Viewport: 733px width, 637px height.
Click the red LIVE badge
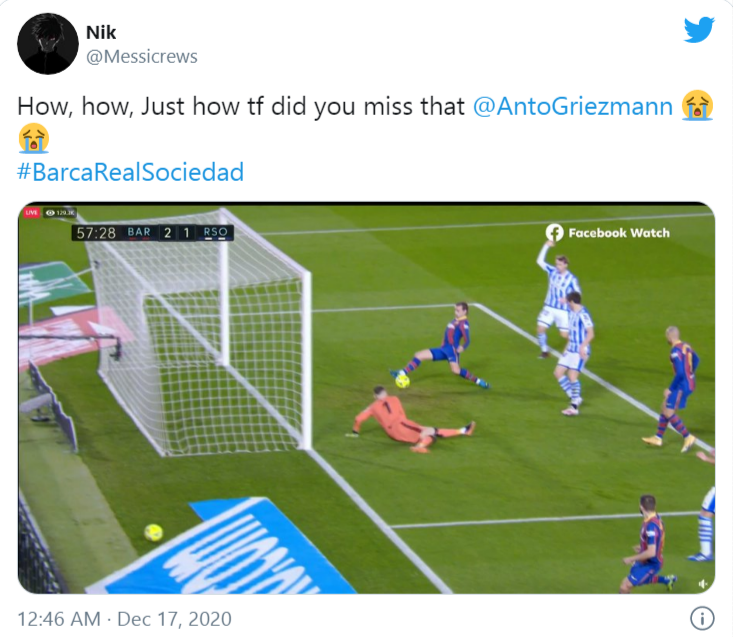pos(31,213)
